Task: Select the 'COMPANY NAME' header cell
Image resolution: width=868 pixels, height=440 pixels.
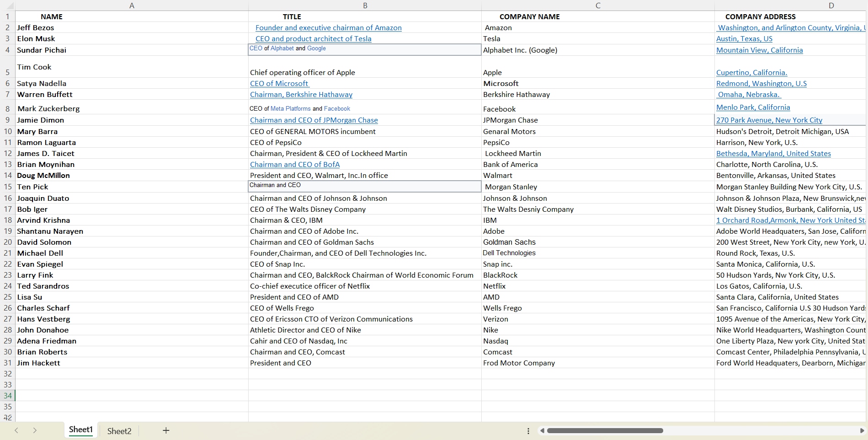Action: (598, 16)
